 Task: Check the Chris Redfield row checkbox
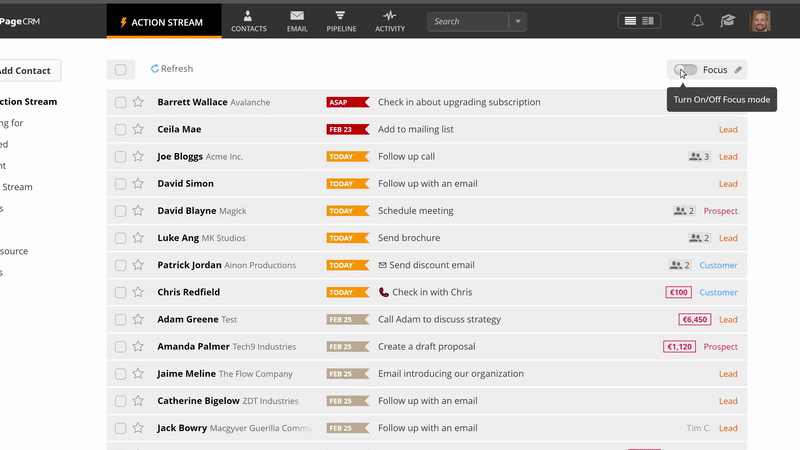click(x=120, y=292)
